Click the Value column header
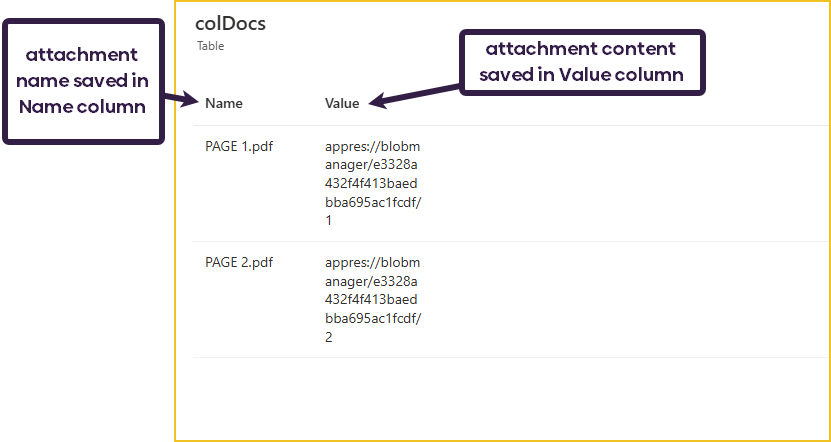Viewport: 831px width, 442px height. 342,103
